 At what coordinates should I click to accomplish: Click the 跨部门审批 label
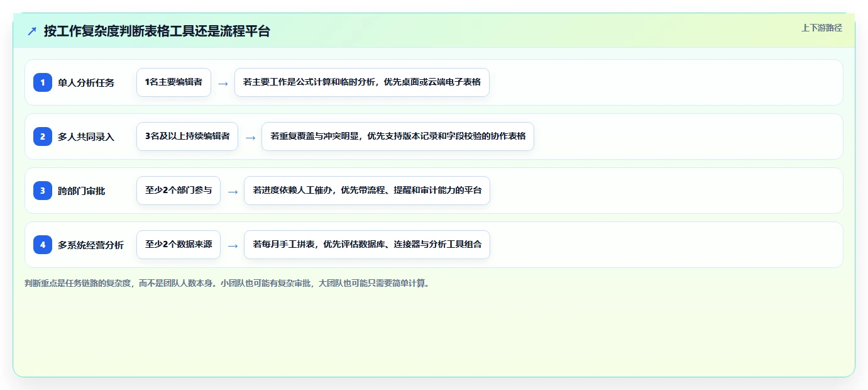pyautogui.click(x=82, y=191)
